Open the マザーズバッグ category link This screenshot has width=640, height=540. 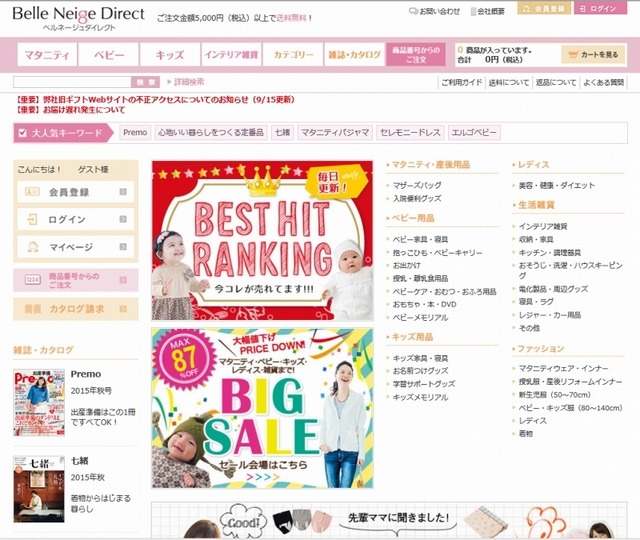click(x=417, y=185)
